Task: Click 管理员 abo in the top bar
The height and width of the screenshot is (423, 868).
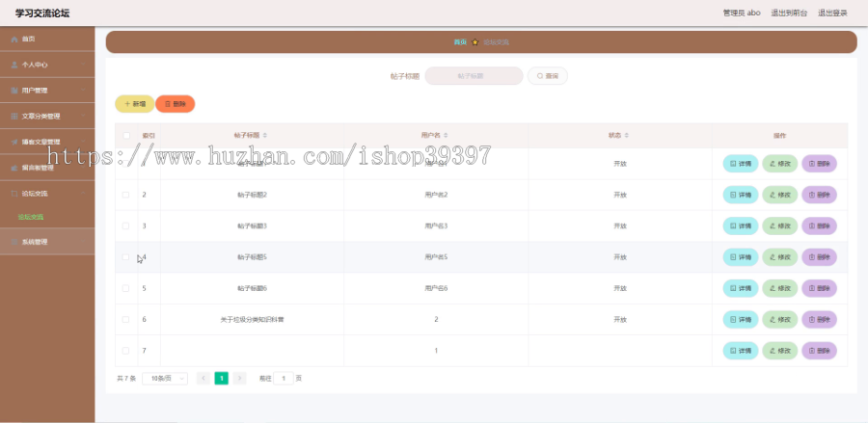Action: tap(742, 13)
